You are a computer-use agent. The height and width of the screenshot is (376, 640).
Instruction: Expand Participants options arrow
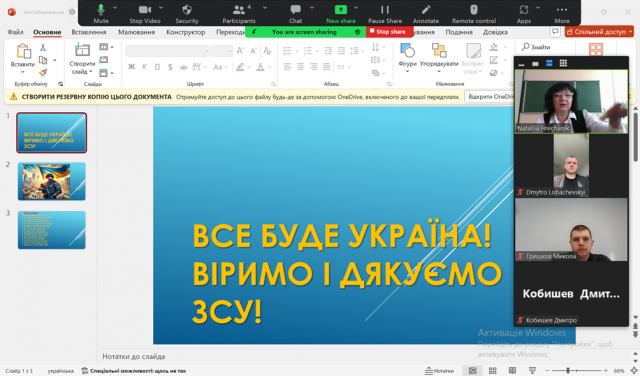tap(264, 7)
